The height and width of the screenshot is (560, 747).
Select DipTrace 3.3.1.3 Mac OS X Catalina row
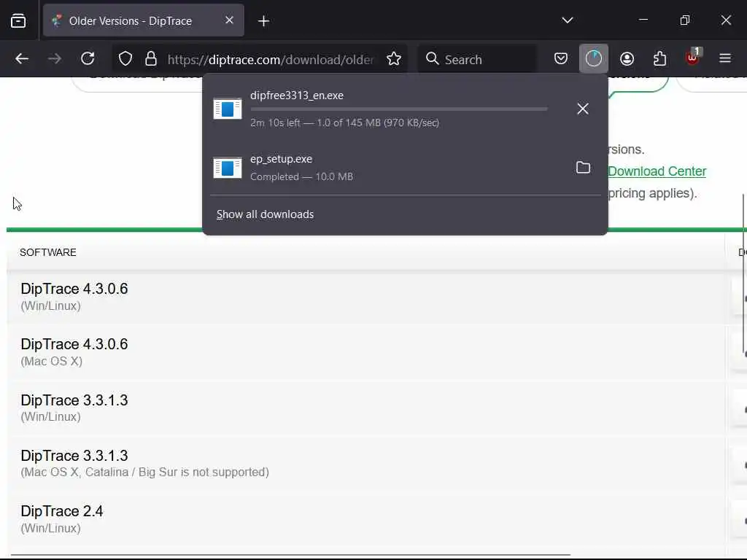[x=365, y=463]
